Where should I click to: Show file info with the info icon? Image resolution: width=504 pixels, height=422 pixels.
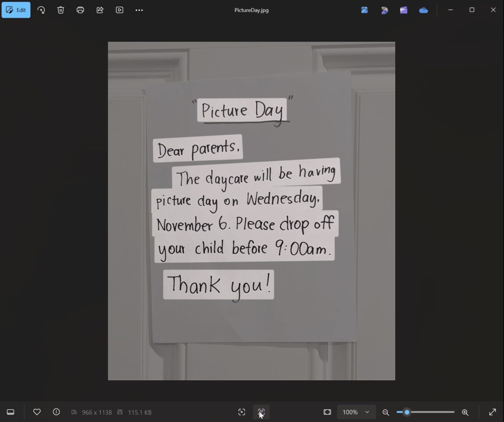(56, 412)
